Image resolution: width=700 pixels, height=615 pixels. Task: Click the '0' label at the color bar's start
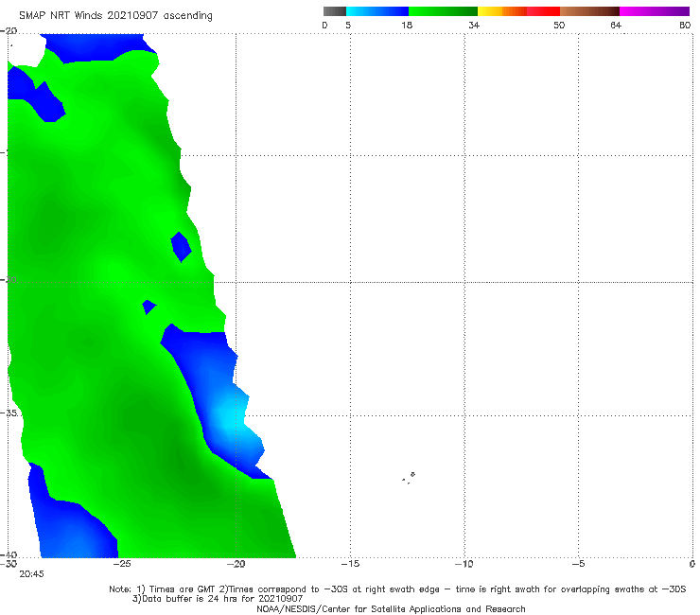pos(324,26)
